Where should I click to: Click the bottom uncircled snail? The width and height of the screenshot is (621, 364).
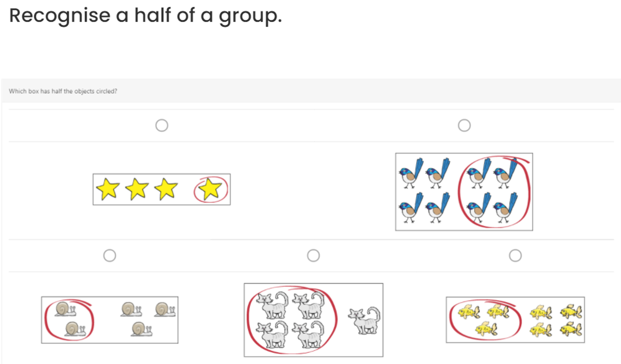coord(141,329)
